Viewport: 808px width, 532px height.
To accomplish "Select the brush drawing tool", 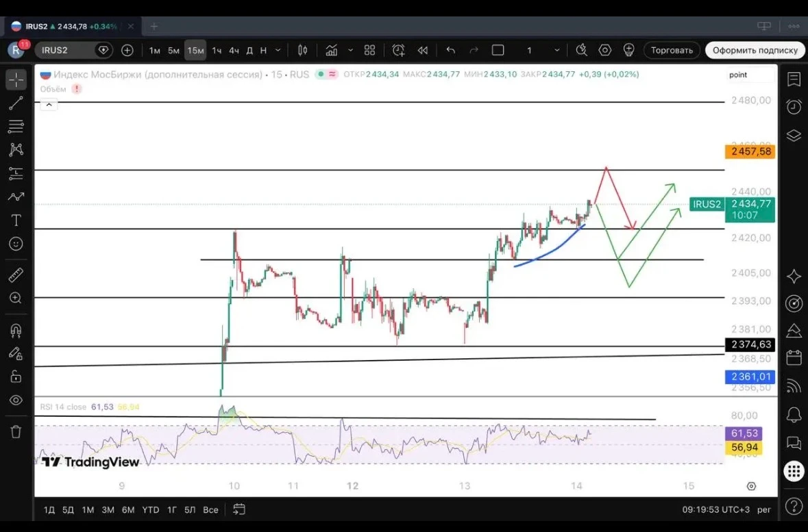I will pos(16,197).
